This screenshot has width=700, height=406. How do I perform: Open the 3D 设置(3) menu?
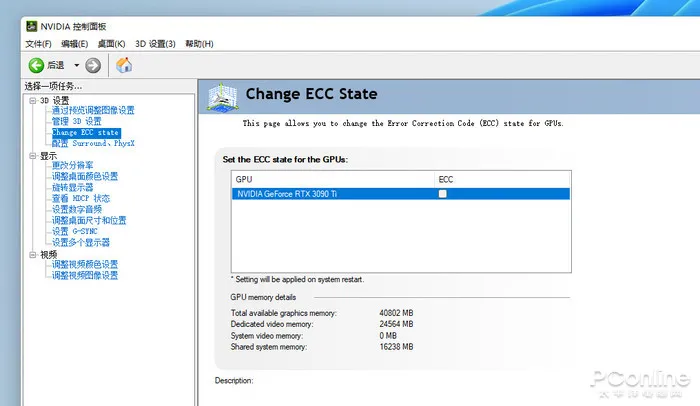click(155, 44)
